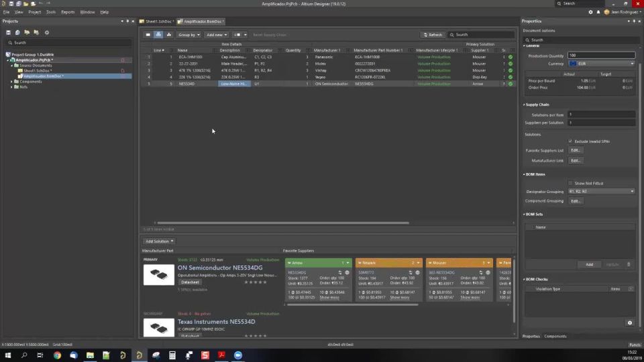644x362 pixels.
Task: Open File Explorer from the taskbar
Action: click(x=90, y=355)
